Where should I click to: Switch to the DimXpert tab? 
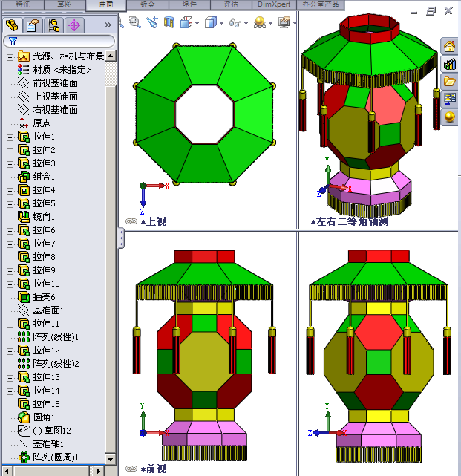(x=274, y=4)
